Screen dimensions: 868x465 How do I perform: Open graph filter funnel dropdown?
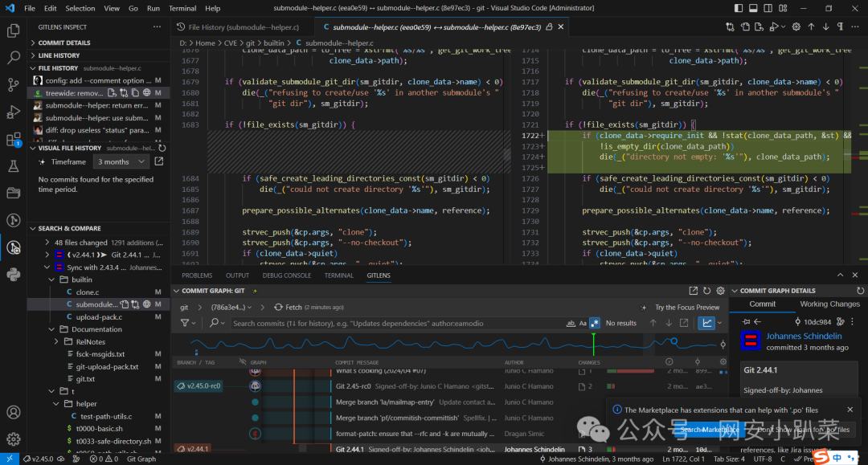(187, 323)
